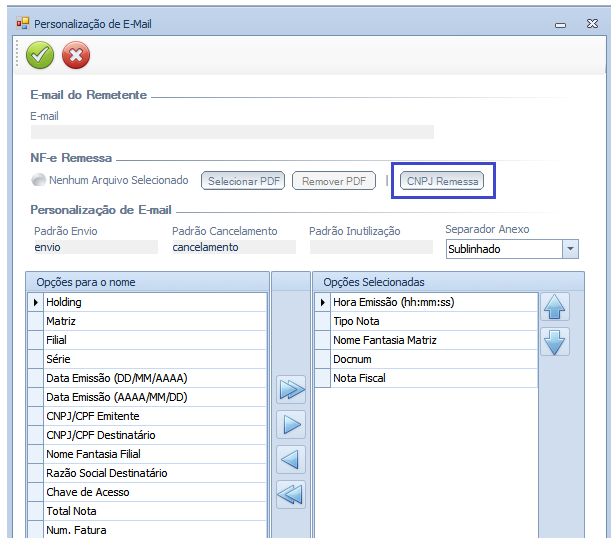Click the Padrão Envio field
The height and width of the screenshot is (538, 615).
[96, 247]
